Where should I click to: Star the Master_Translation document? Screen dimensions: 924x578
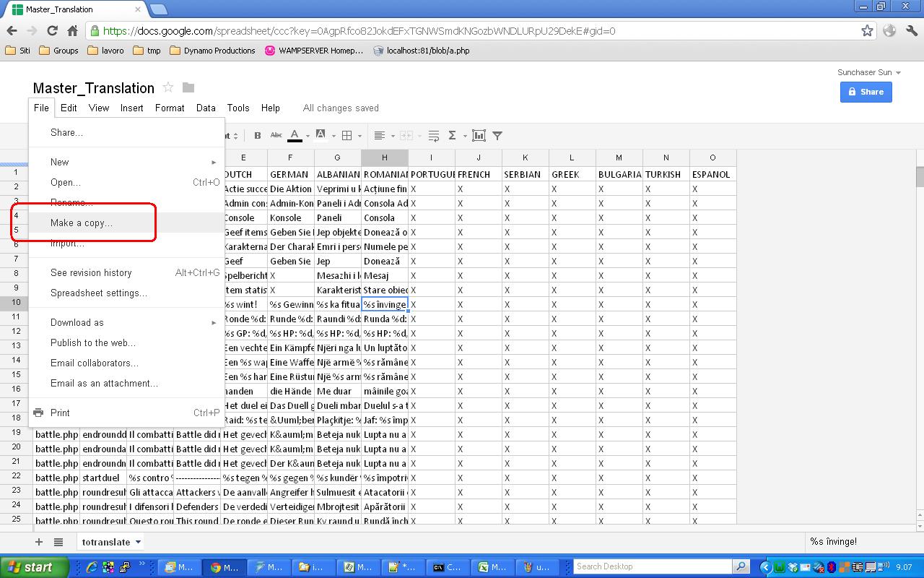[x=168, y=87]
